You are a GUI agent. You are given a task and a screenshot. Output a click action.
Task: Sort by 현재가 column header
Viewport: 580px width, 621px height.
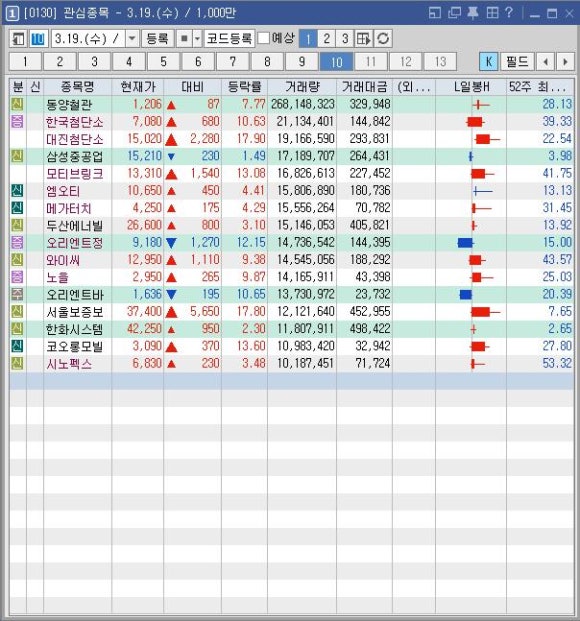coord(138,87)
